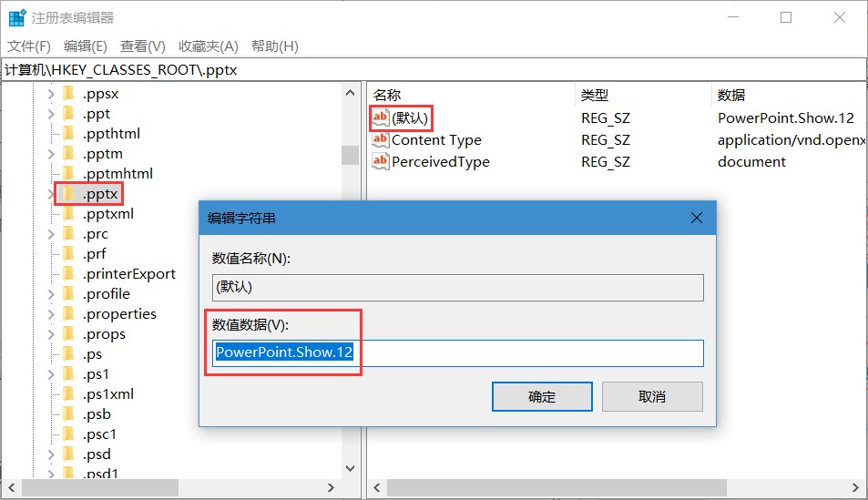Select the .pptxml tree item
Image resolution: width=868 pixels, height=500 pixels.
[x=108, y=214]
